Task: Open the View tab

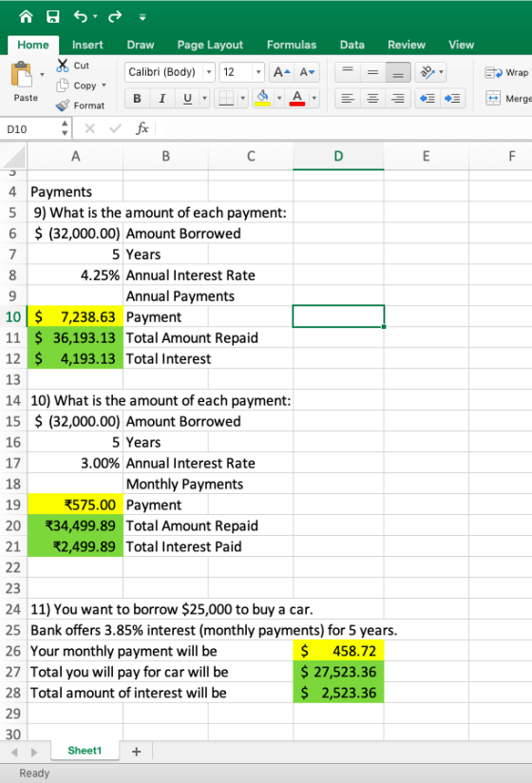Action: click(x=461, y=45)
